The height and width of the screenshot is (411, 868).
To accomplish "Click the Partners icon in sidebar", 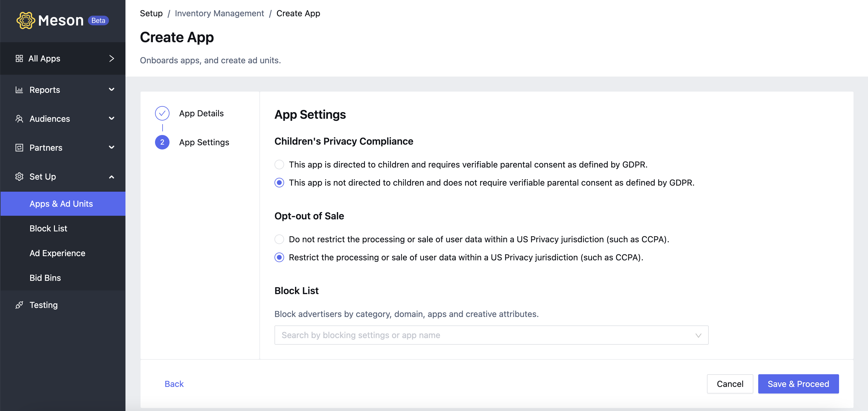I will [x=19, y=148].
